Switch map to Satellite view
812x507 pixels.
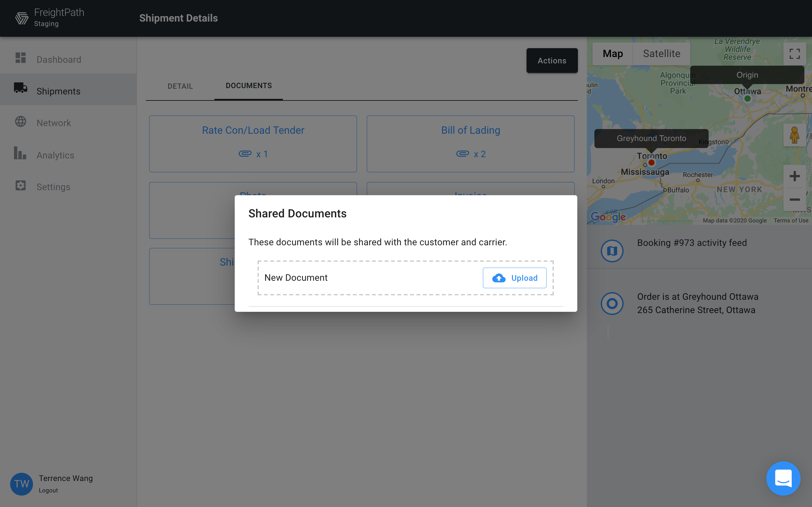661,54
